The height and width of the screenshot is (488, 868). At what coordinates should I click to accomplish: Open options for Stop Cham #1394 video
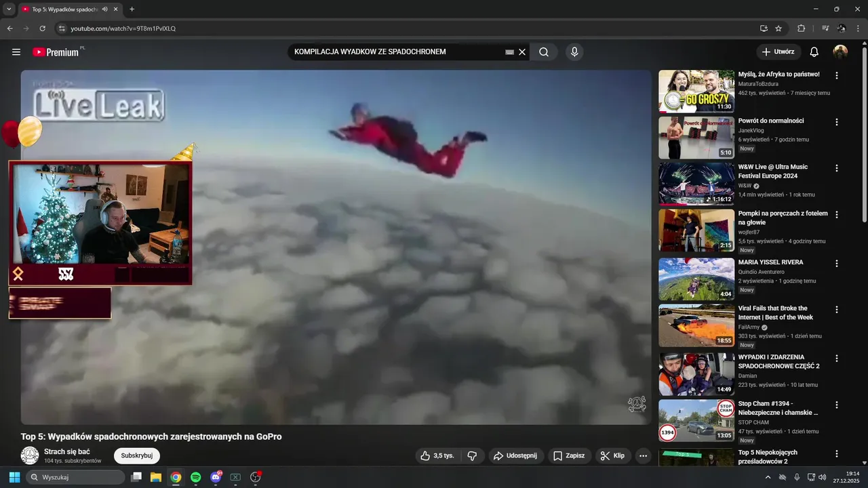point(837,405)
